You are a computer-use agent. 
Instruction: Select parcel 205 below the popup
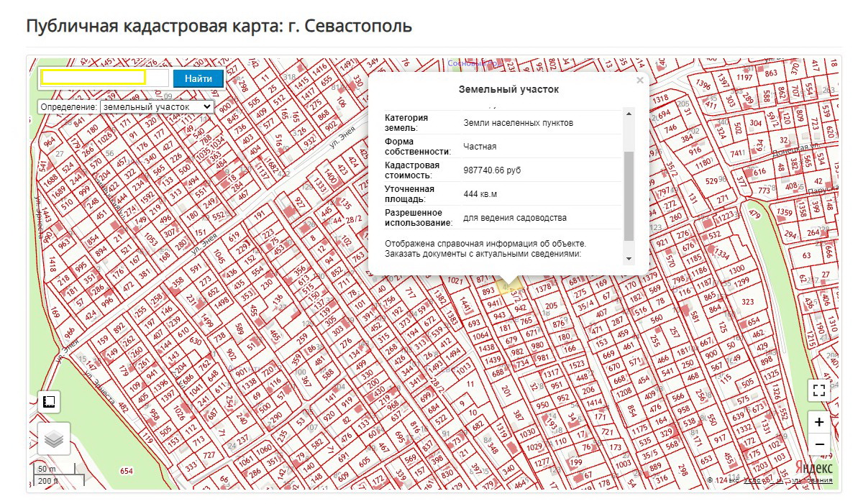tap(552, 306)
